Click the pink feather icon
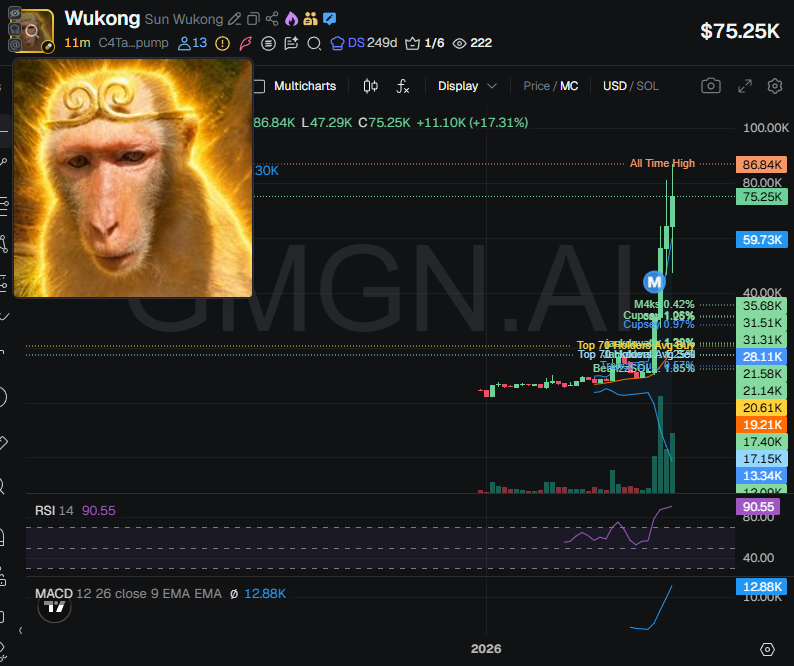This screenshot has height=666, width=794. pyautogui.click(x=246, y=44)
